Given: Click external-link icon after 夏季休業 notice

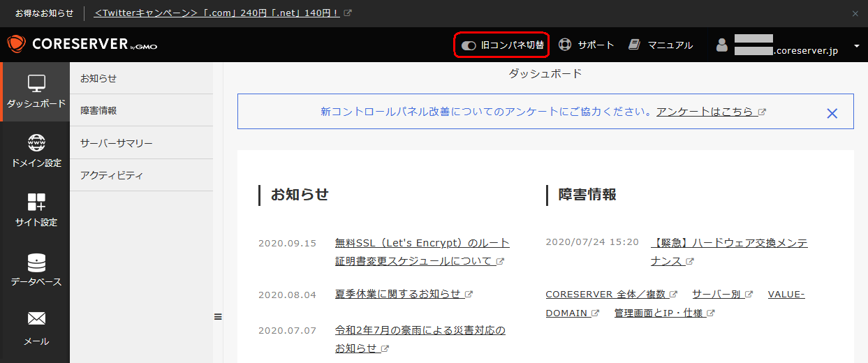Looking at the screenshot, I should click(469, 295).
